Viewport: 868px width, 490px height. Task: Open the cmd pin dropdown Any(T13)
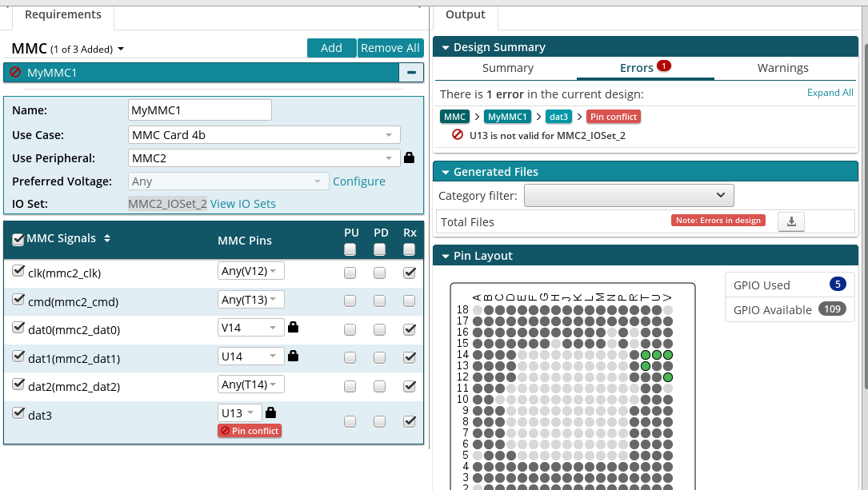click(x=250, y=300)
